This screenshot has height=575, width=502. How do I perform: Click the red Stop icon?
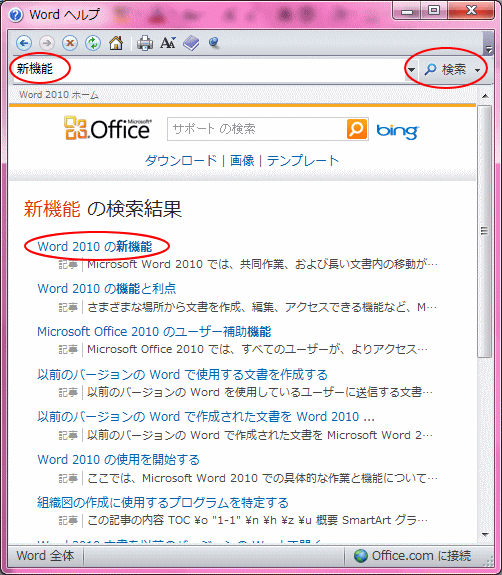70,43
